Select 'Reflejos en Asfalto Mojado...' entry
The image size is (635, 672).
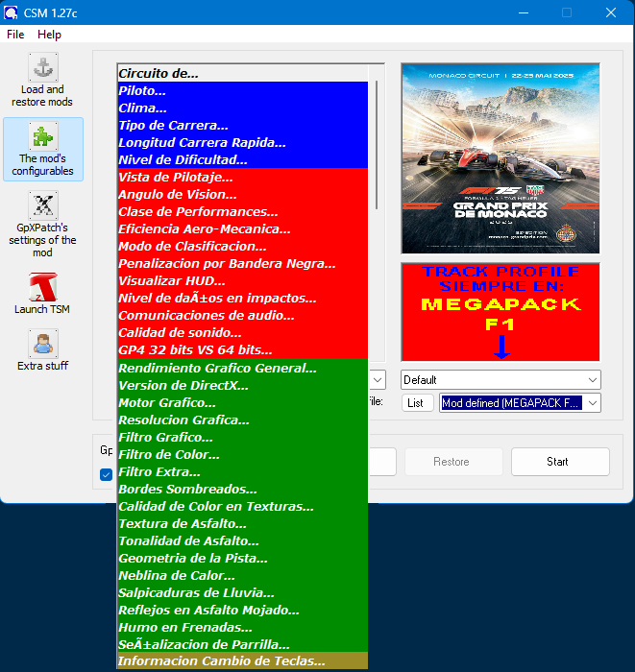(243, 610)
